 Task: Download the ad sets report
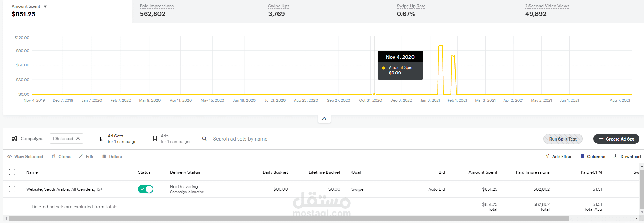pyautogui.click(x=627, y=156)
